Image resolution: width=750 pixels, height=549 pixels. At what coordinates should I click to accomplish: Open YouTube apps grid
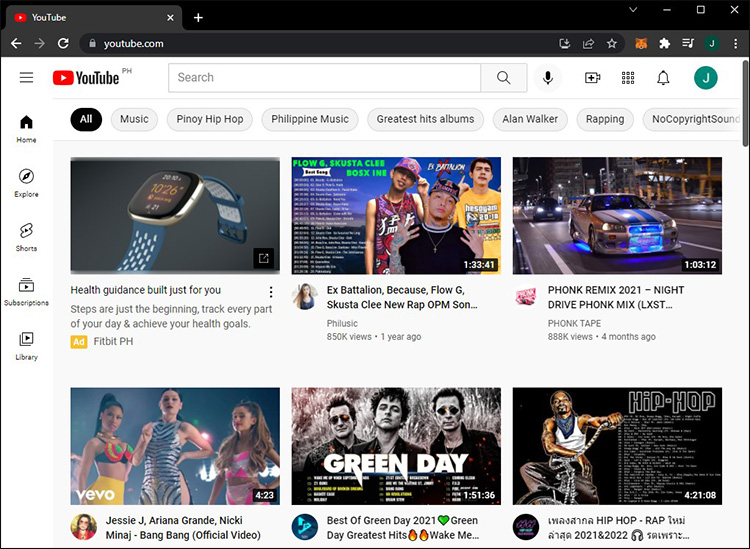tap(628, 78)
